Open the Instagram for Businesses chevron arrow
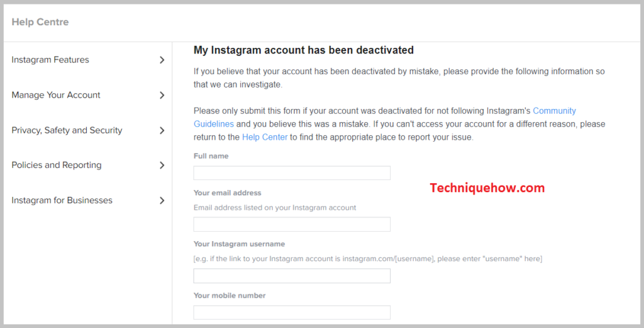Image resolution: width=644 pixels, height=328 pixels. tap(162, 201)
